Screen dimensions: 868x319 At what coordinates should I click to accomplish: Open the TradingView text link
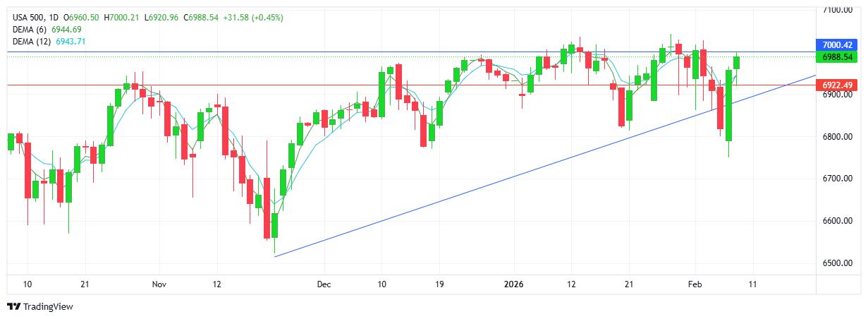coord(48,306)
